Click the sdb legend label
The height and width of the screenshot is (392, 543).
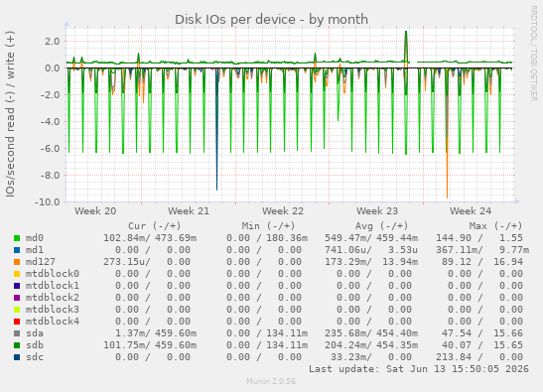[35, 345]
